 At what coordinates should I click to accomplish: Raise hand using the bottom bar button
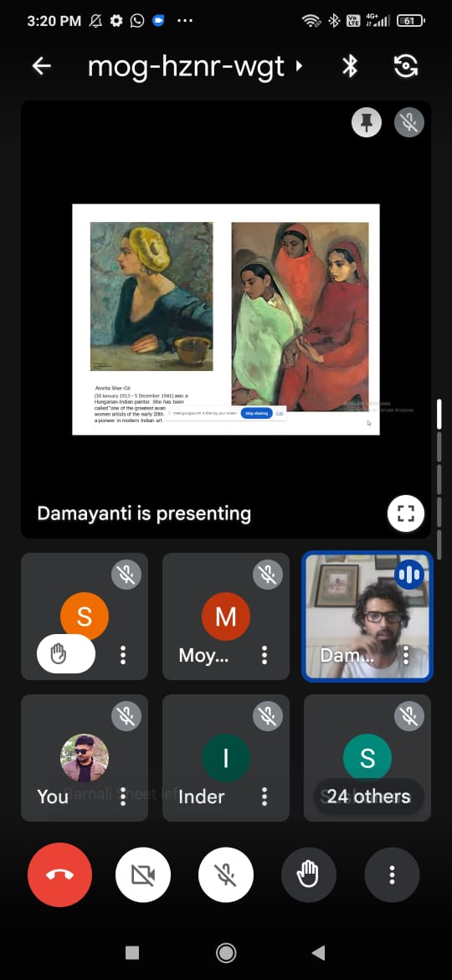coord(309,874)
